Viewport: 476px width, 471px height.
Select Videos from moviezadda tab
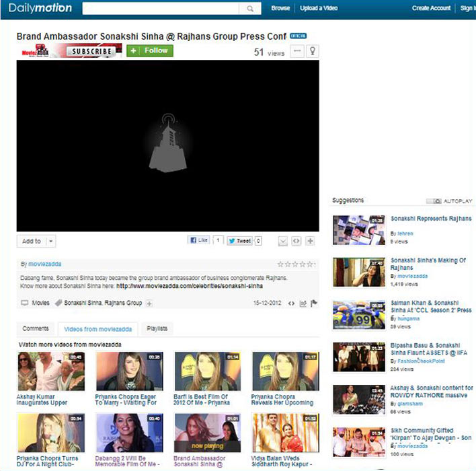pos(97,329)
